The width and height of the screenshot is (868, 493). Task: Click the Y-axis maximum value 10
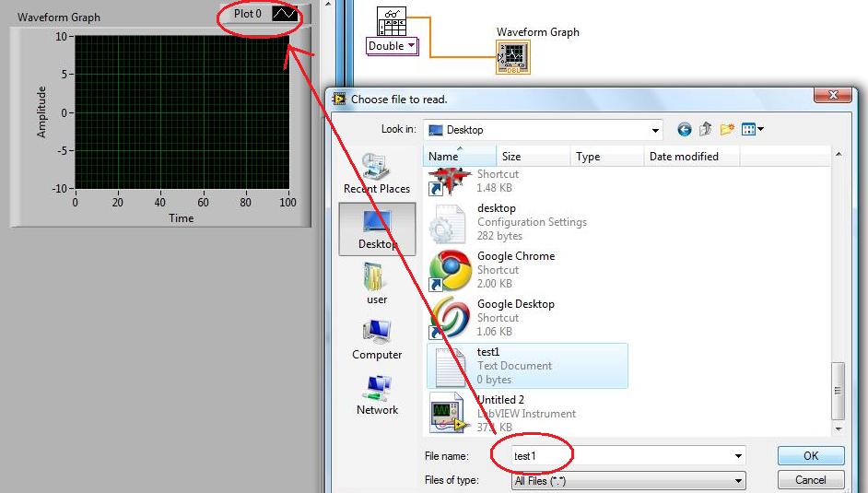61,37
